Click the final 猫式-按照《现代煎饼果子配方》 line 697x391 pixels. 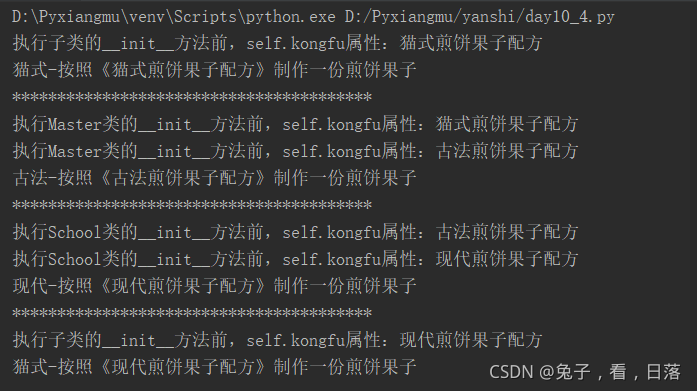pos(214,367)
